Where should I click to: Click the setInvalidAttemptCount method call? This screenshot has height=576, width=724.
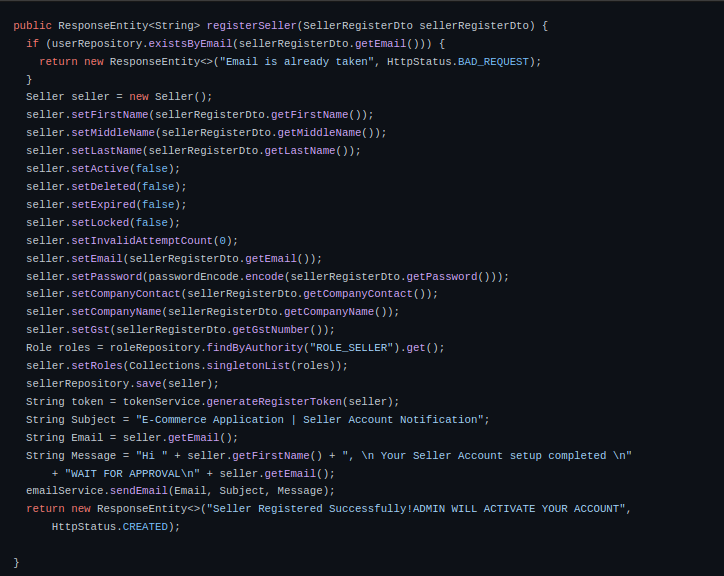[x=142, y=241]
